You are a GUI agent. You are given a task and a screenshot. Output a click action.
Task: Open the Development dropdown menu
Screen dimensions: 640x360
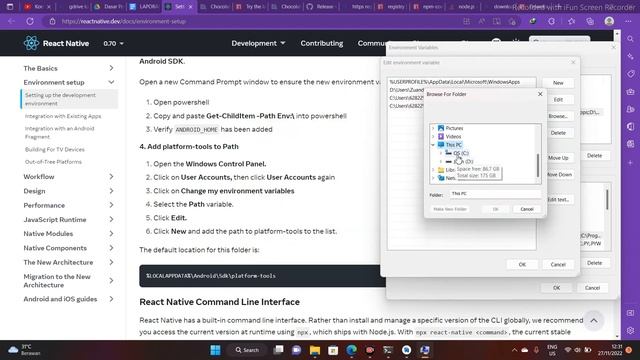pos(258,43)
